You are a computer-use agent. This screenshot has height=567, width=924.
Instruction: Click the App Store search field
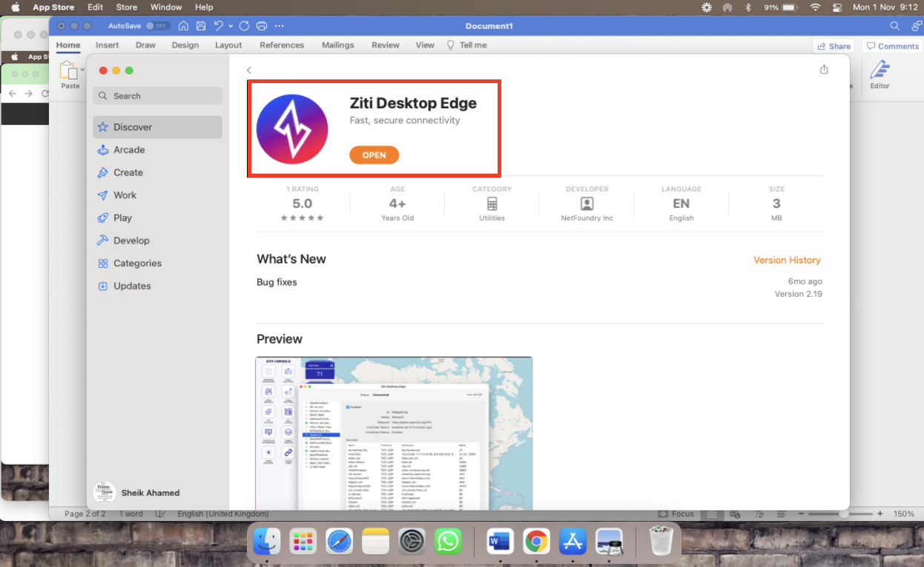tap(157, 96)
